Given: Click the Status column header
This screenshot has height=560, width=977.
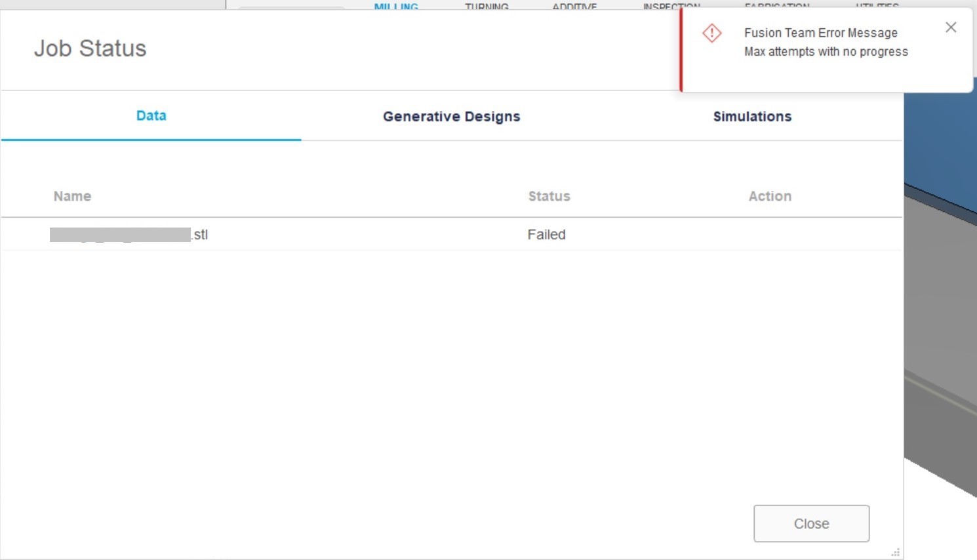Looking at the screenshot, I should pos(549,195).
